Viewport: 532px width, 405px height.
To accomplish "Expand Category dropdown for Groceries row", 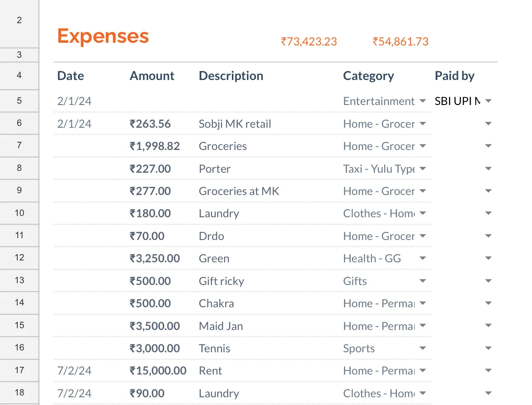I will pyautogui.click(x=422, y=146).
